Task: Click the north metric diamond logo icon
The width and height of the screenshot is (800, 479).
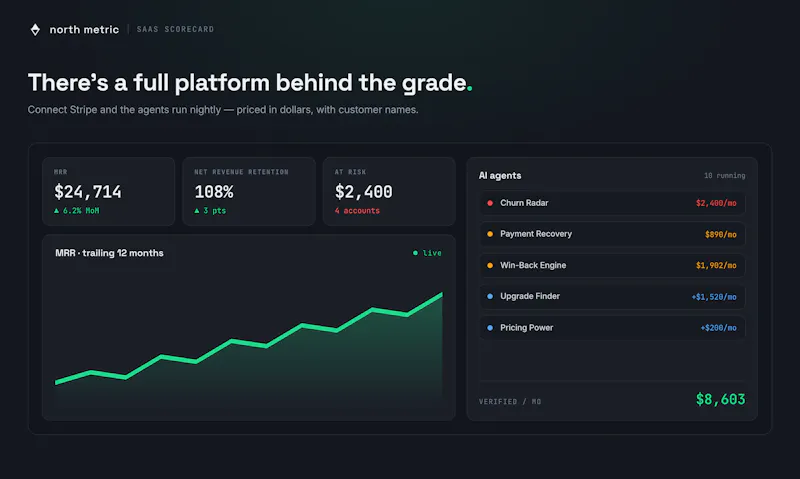Action: click(35, 30)
